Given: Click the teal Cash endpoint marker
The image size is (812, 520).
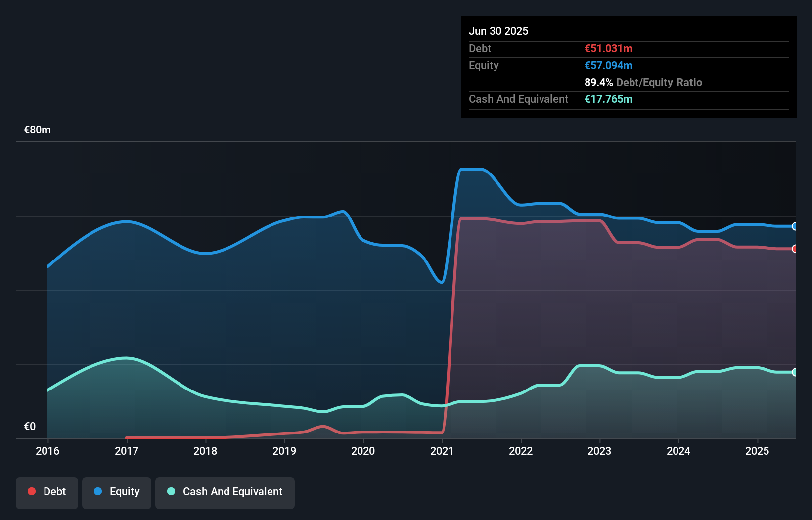Looking at the screenshot, I should pos(795,372).
